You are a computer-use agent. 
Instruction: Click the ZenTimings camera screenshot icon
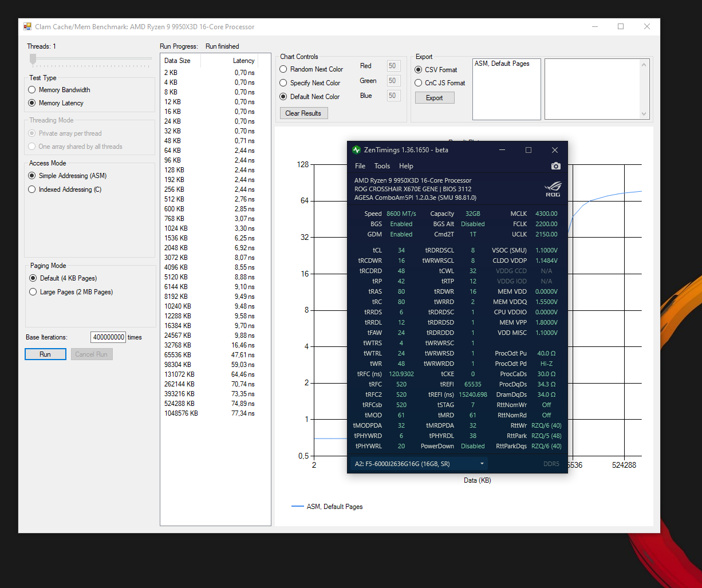[x=555, y=166]
